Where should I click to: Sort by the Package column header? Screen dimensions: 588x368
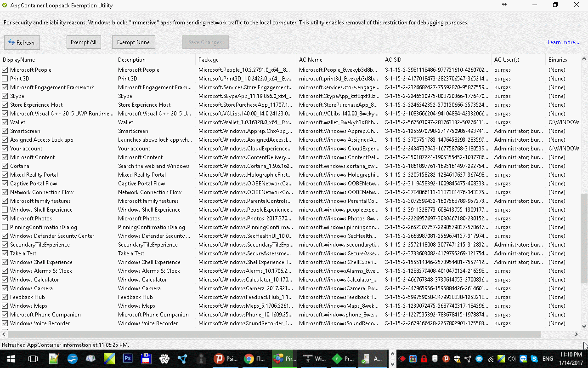point(246,60)
